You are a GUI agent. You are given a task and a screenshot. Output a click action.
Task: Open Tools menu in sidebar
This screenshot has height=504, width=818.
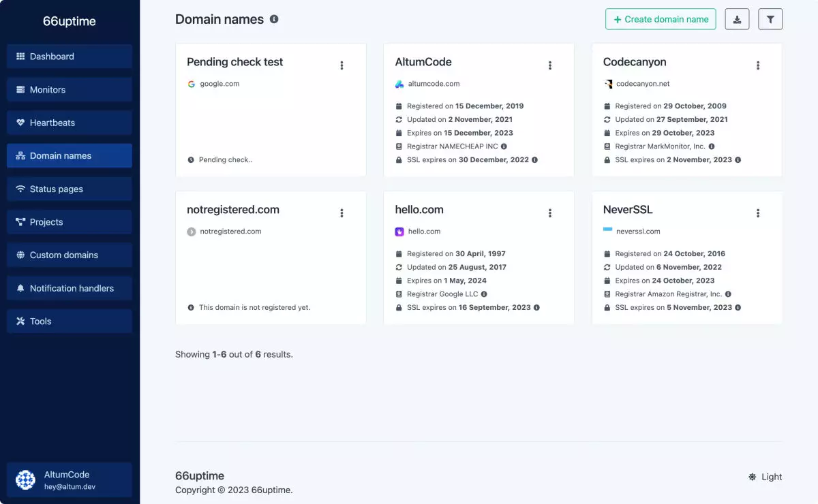point(70,321)
